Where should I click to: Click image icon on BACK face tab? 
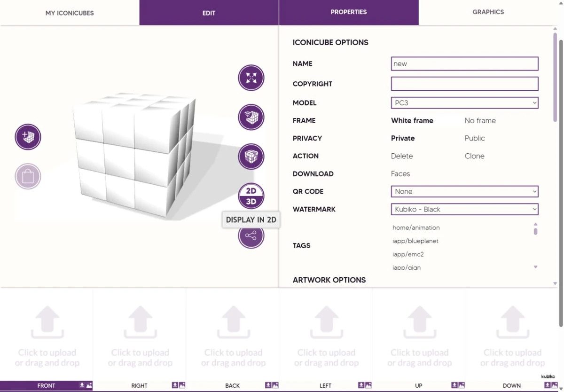coord(275,385)
